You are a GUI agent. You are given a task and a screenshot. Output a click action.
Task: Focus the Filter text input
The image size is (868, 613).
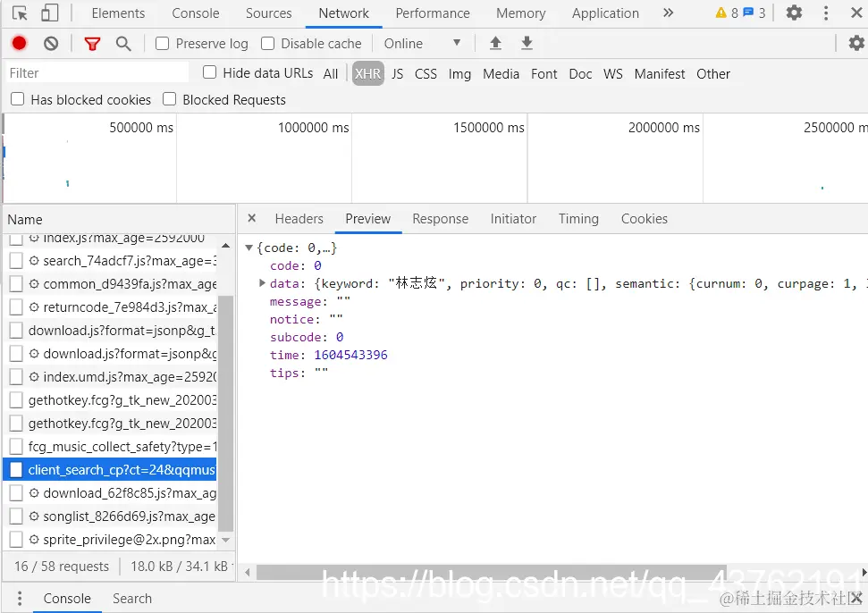tap(97, 72)
